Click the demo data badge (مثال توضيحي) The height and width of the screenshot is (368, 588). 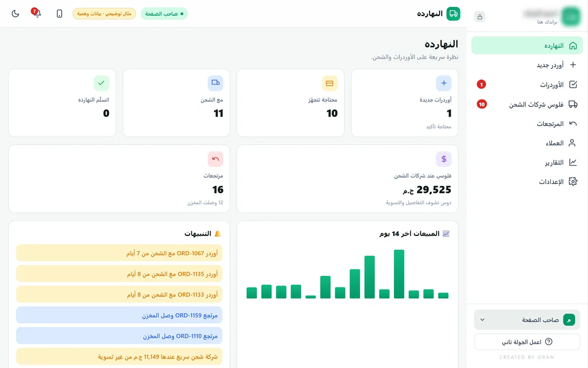point(104,14)
